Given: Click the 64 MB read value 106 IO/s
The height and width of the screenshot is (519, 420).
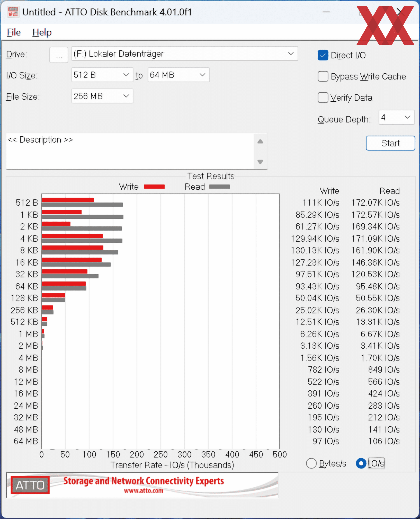Looking at the screenshot, I should (x=384, y=441).
